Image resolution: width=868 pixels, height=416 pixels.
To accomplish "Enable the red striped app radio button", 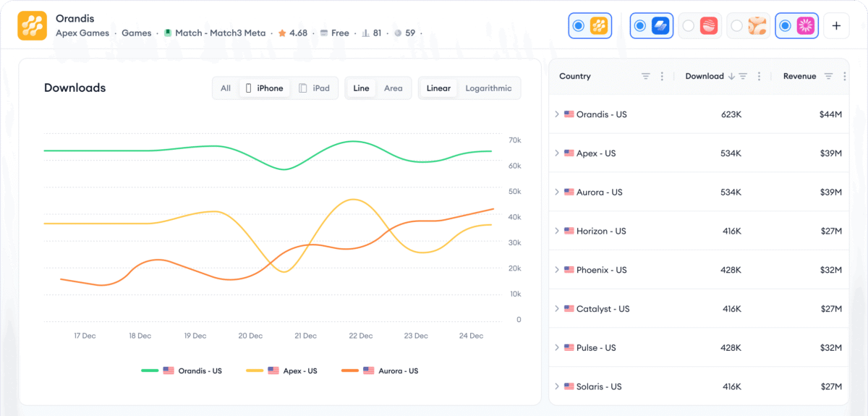I will pyautogui.click(x=689, y=26).
